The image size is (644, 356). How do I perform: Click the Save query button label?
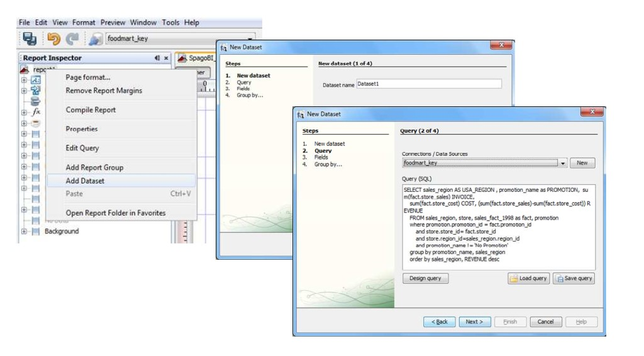579,279
